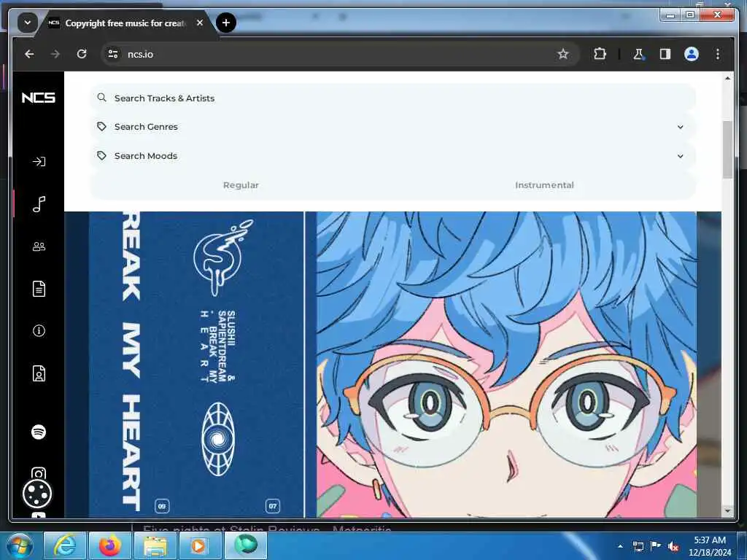Open the artists people icon in the sidebar

39,246
